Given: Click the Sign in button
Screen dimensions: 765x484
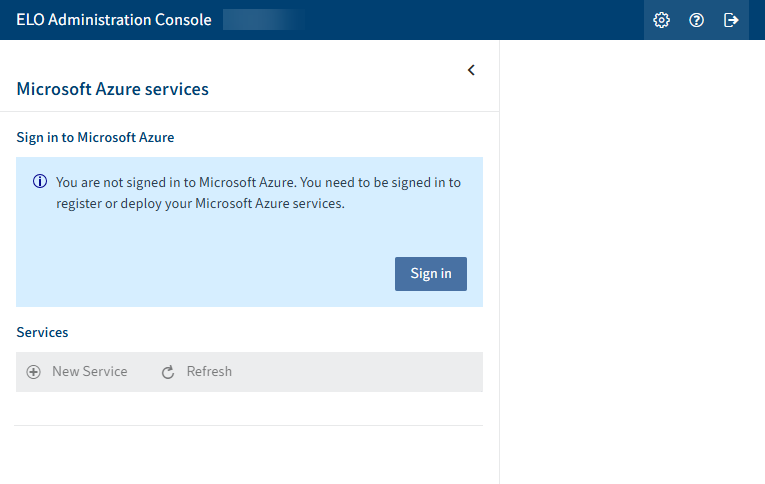Looking at the screenshot, I should point(431,274).
